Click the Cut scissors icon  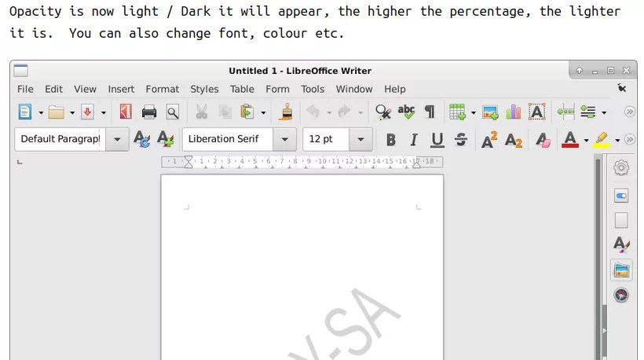point(201,112)
